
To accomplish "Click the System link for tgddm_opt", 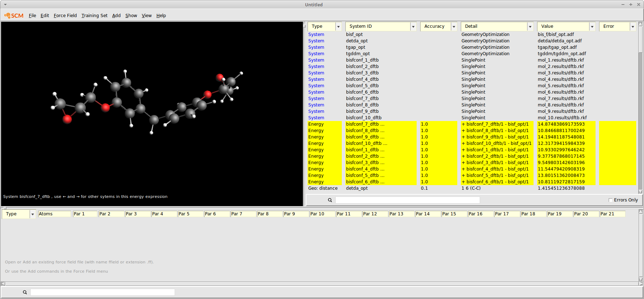I will [x=316, y=54].
